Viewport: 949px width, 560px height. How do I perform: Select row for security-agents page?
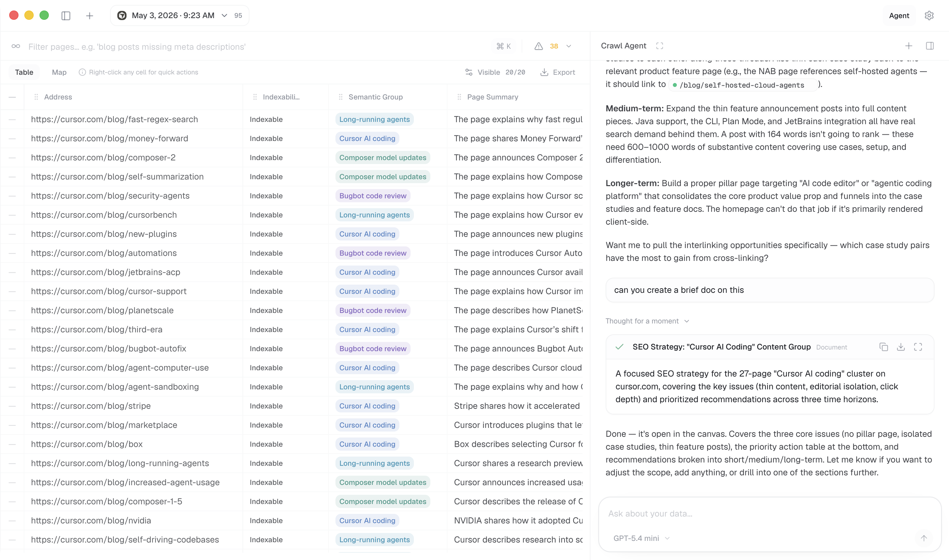click(12, 196)
